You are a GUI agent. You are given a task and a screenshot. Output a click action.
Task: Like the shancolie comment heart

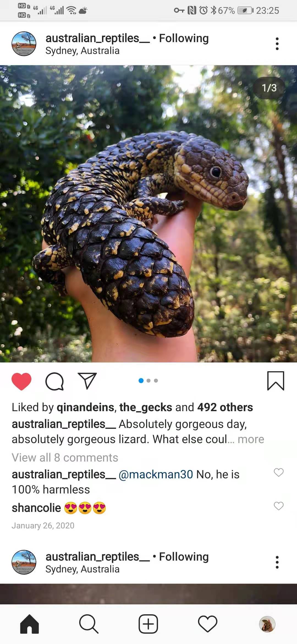pyautogui.click(x=279, y=506)
